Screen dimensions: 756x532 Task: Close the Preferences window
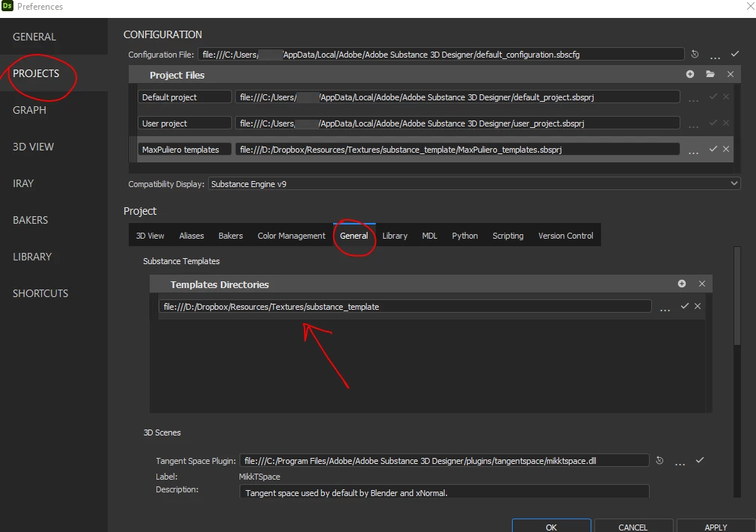pyautogui.click(x=750, y=6)
